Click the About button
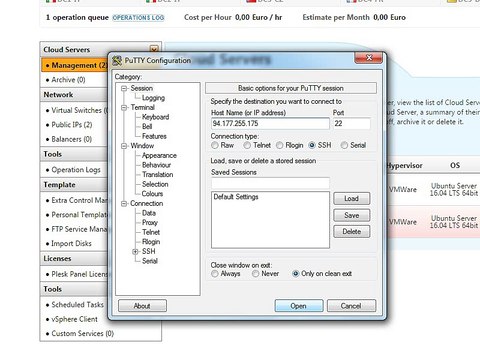 click(142, 306)
